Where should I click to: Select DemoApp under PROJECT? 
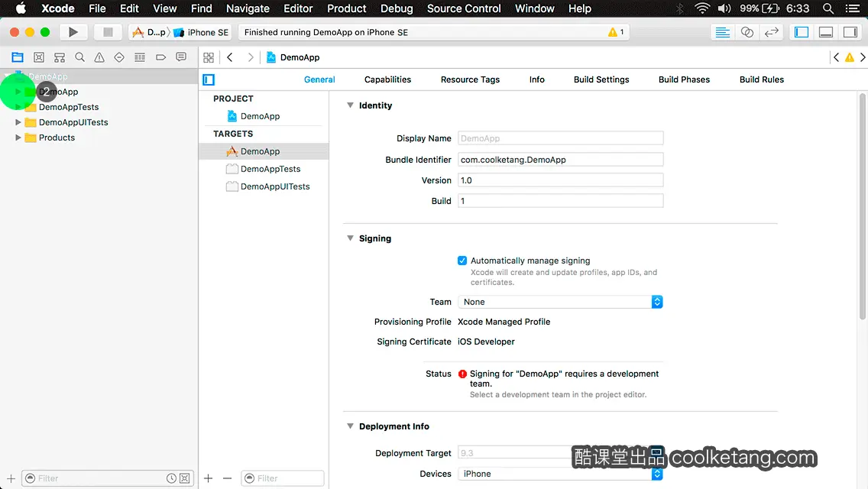[261, 115]
